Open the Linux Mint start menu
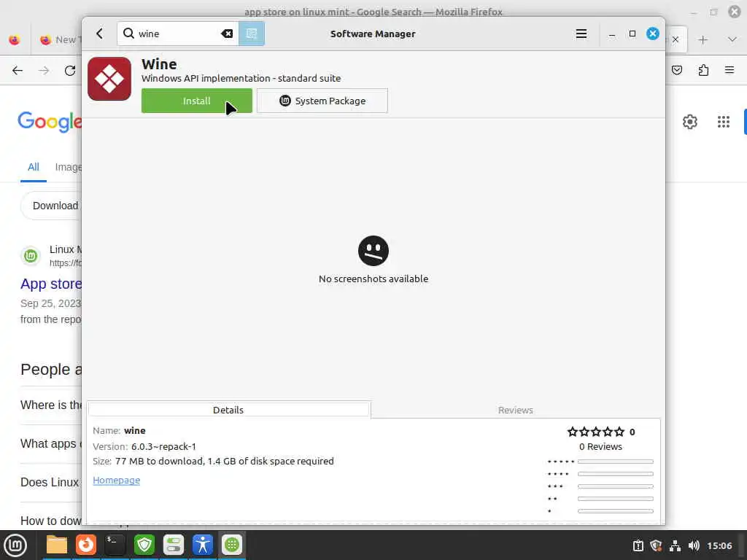747x560 pixels. pos(15,545)
